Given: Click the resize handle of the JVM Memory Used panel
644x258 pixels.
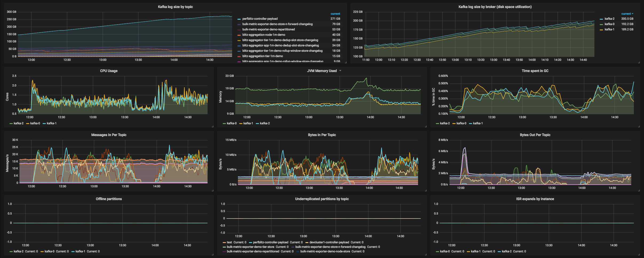Looking at the screenshot, I should [x=426, y=126].
